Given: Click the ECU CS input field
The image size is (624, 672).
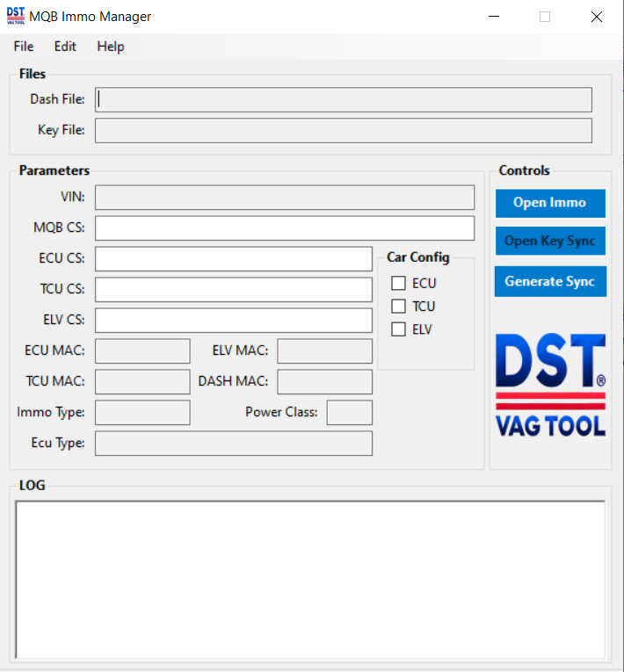Looking at the screenshot, I should [234, 259].
